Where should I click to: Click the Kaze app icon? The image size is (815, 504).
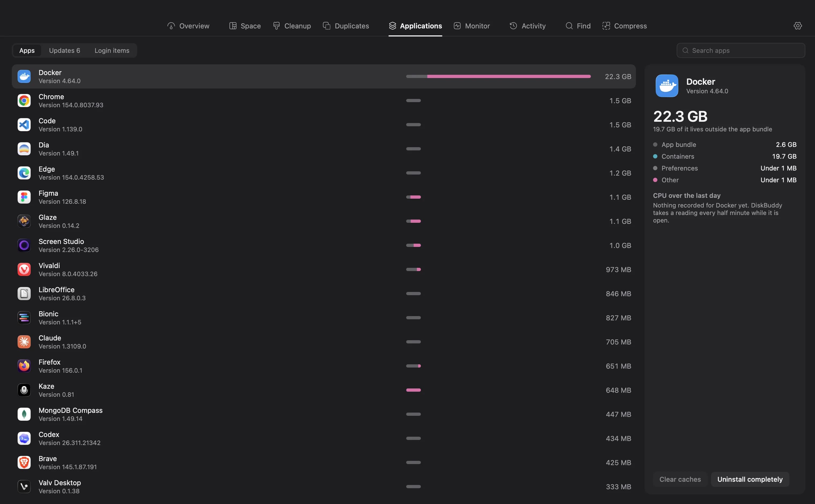pyautogui.click(x=24, y=390)
